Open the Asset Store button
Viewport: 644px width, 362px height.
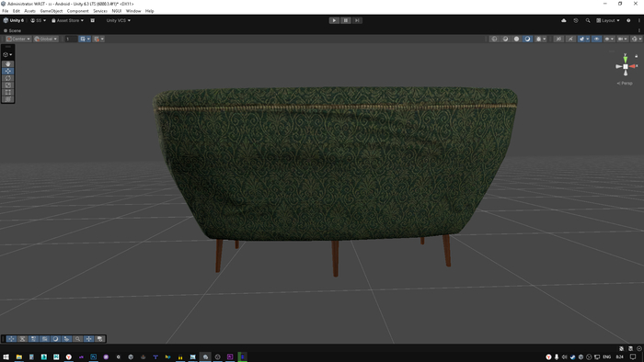click(x=68, y=20)
